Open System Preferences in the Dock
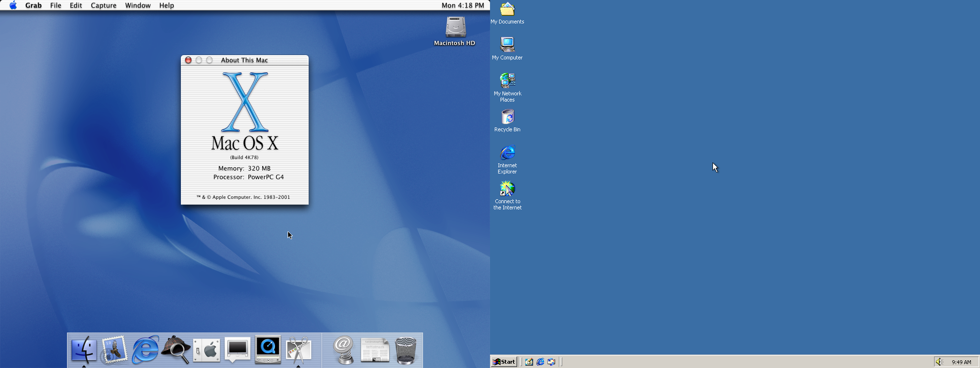Image resolution: width=980 pixels, height=368 pixels. (x=207, y=350)
